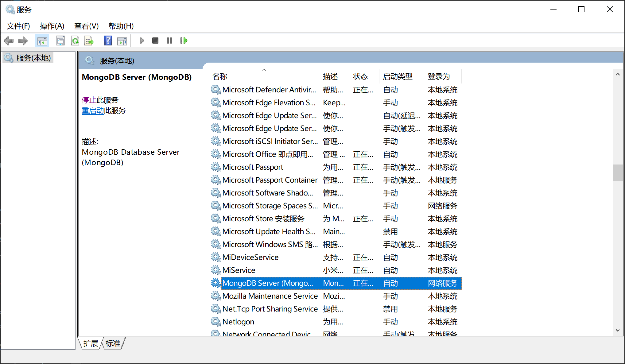Toggle the show/hide console tree icon

click(x=42, y=41)
